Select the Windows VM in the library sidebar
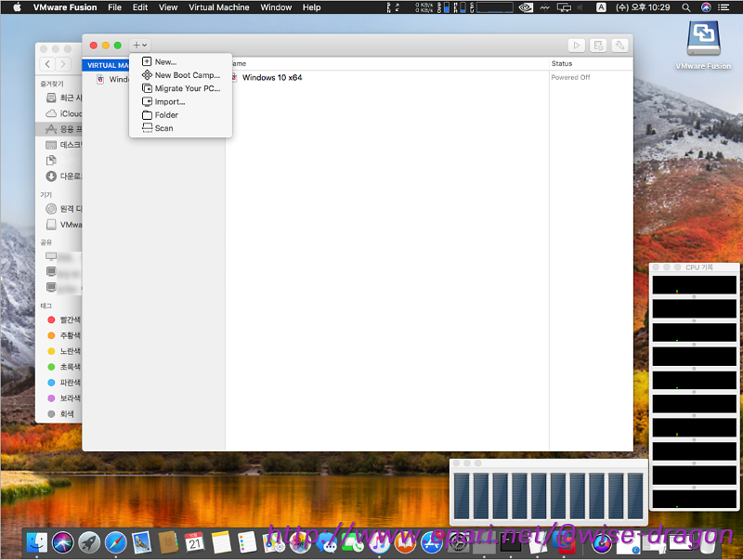 (112, 79)
